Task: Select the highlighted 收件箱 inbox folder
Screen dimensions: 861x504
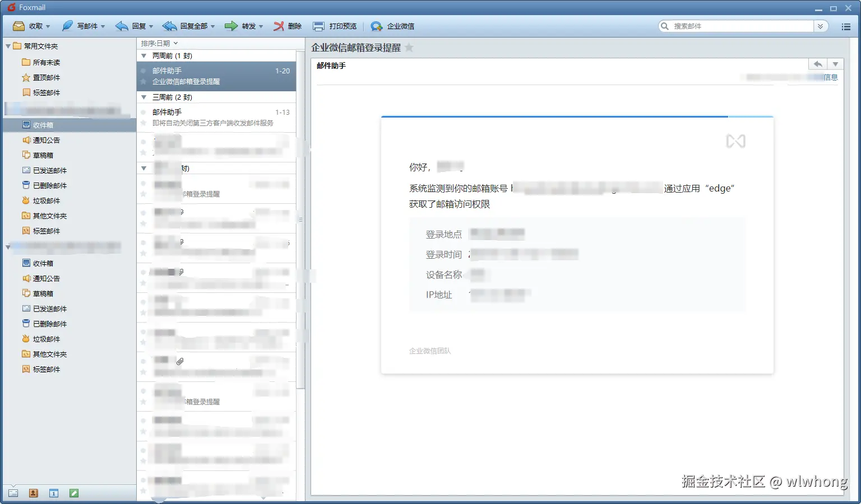Action: click(69, 125)
